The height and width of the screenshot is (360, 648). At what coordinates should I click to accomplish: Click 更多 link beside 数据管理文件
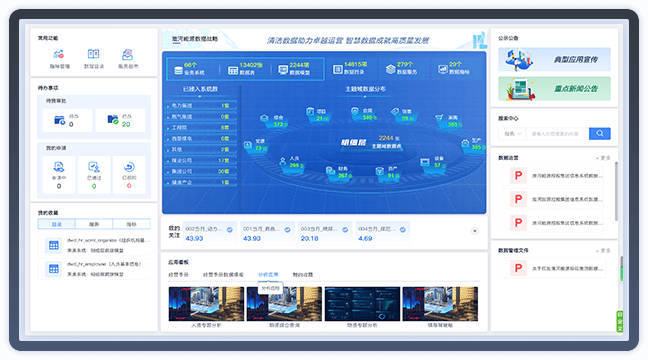[x=603, y=251]
